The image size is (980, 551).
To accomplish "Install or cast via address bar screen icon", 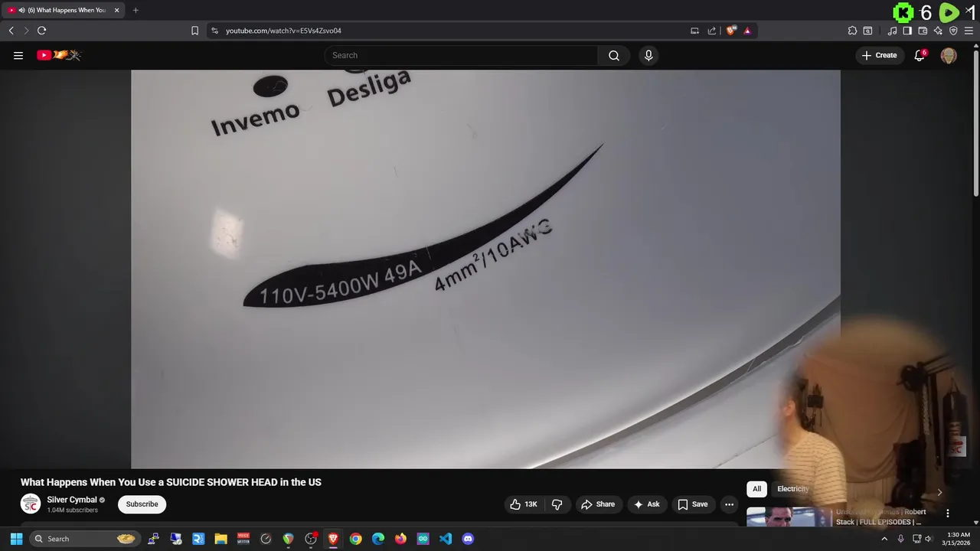I will coord(694,31).
